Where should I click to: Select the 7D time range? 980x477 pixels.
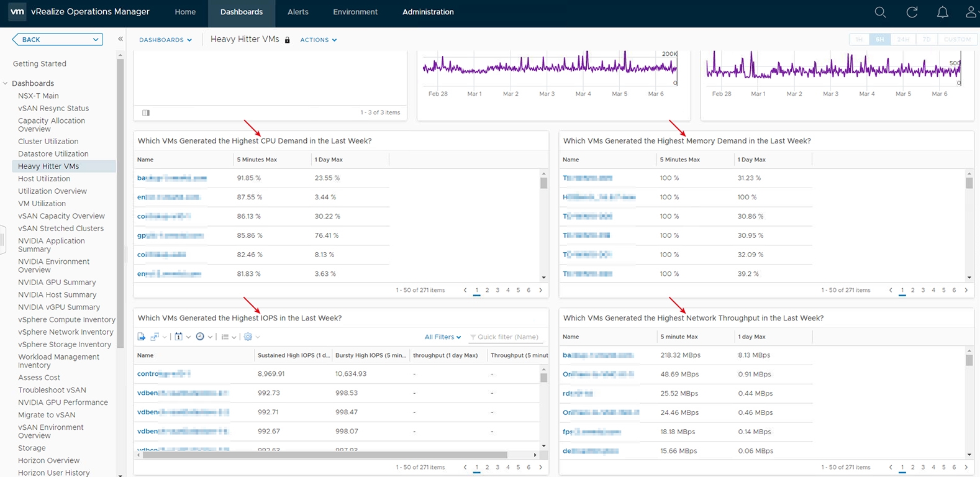927,39
